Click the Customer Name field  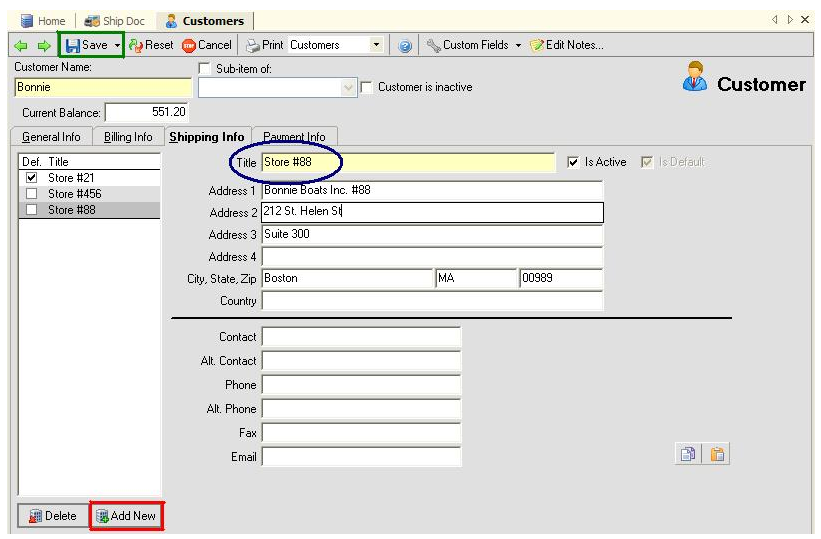coord(103,87)
